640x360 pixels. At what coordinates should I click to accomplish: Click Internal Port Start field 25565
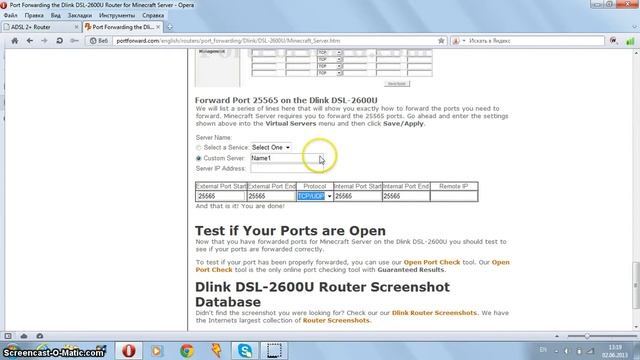pyautogui.click(x=358, y=196)
